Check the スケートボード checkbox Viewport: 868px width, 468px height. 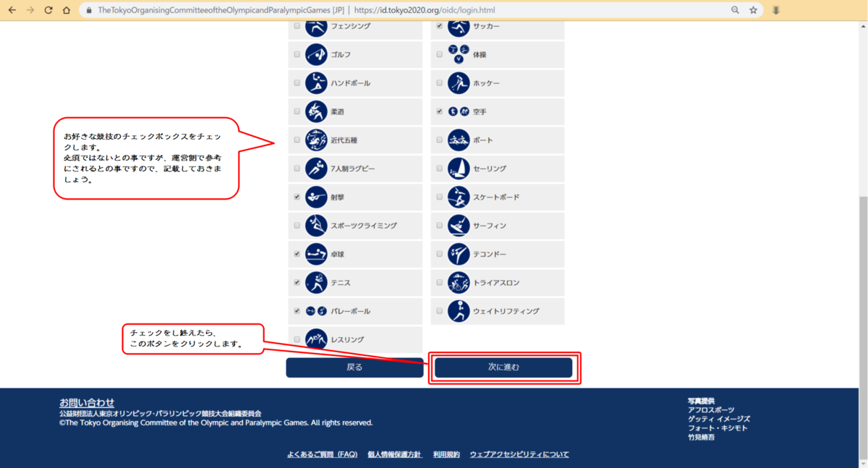tap(439, 197)
